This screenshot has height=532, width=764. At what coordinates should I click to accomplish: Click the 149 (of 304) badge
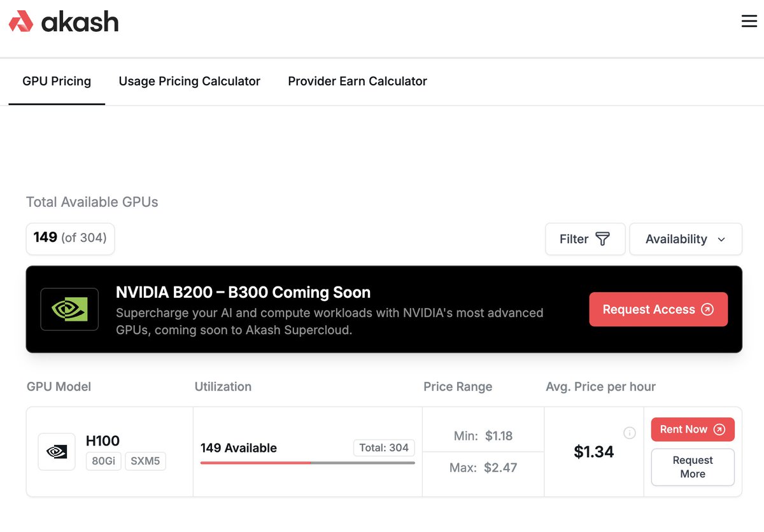pyautogui.click(x=70, y=238)
